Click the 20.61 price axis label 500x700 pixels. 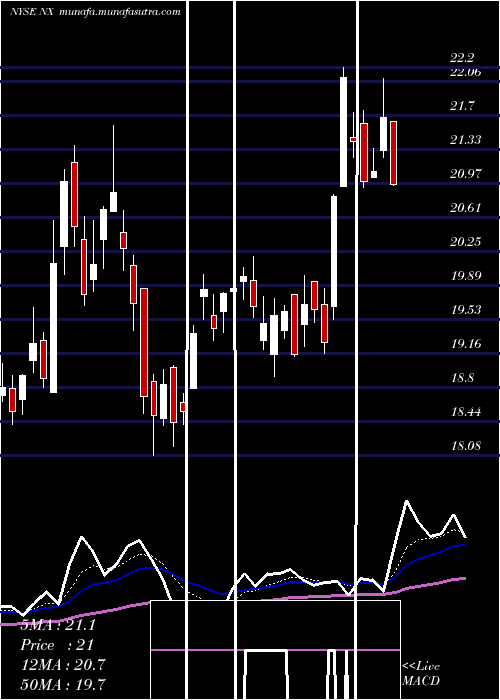coord(466,208)
